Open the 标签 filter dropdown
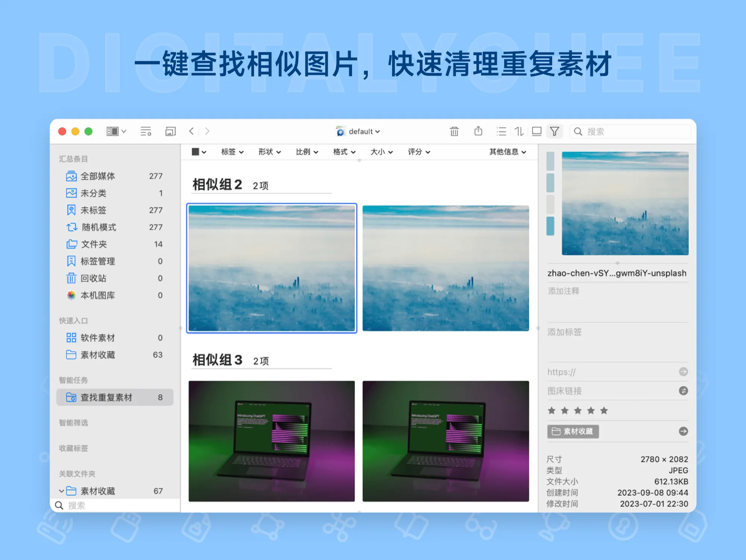 click(x=232, y=152)
